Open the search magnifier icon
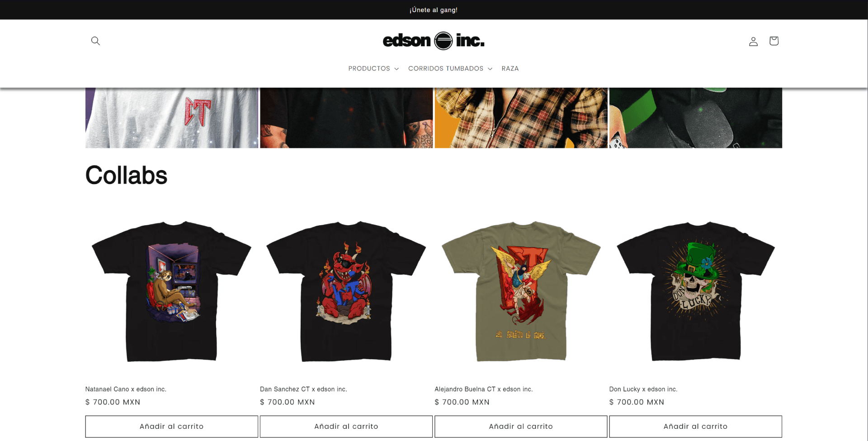 coord(95,41)
